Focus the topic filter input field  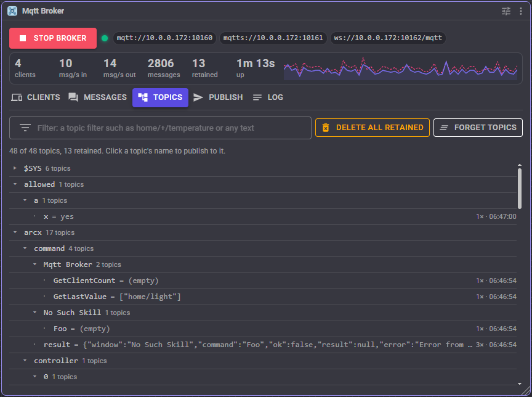point(160,128)
